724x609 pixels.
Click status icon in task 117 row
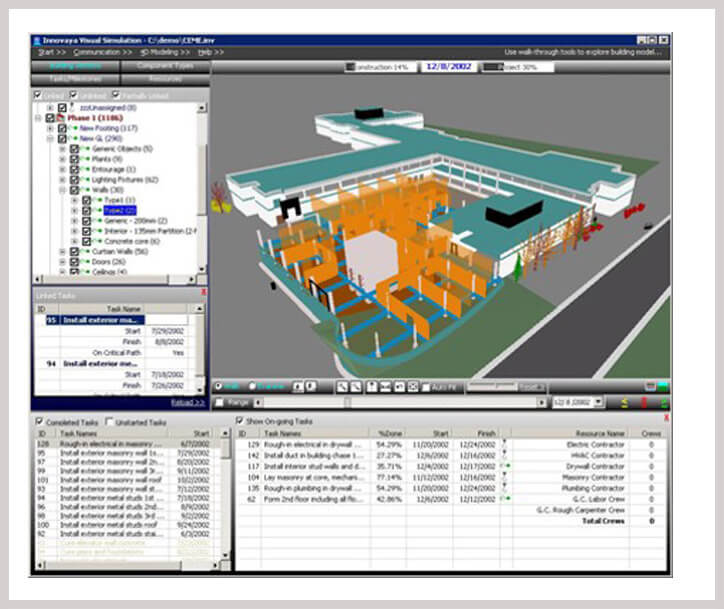[x=505, y=466]
